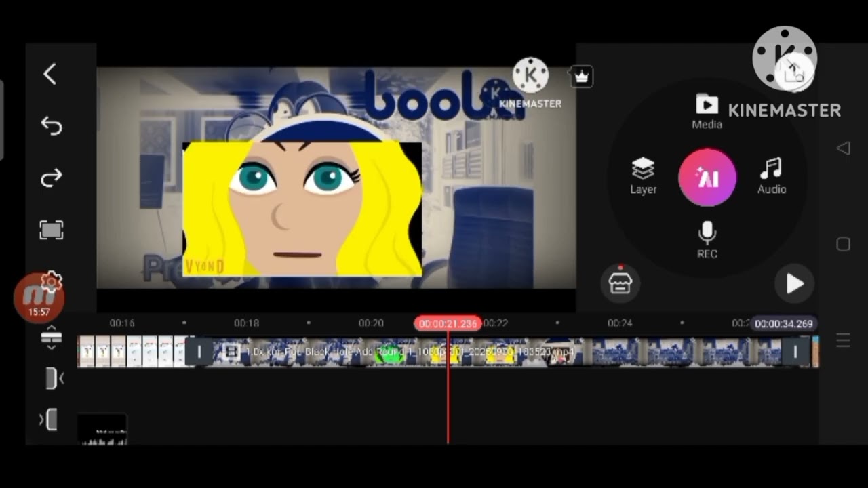Click the 00:16 ruler mark

click(122, 323)
